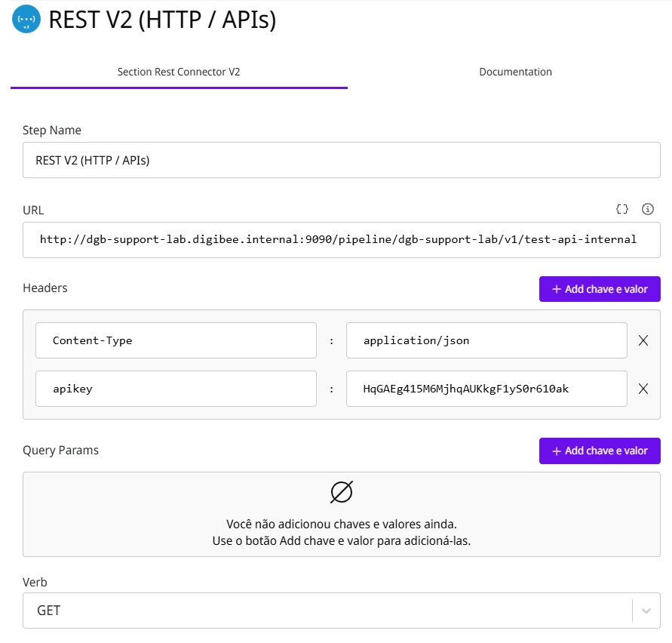Open the Verb field showing GET
The width and height of the screenshot is (672, 643).
click(x=324, y=611)
